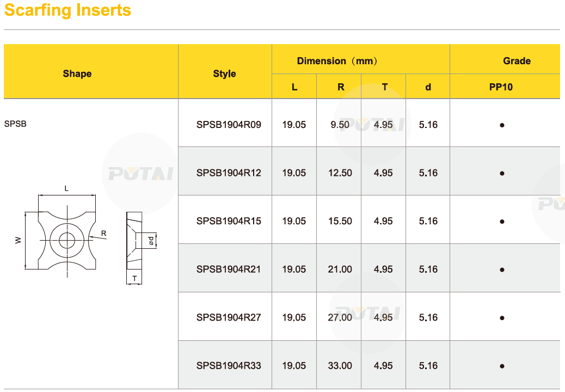
Task: Click the PP10 dot for SPSB1904R15
Action: [502, 222]
